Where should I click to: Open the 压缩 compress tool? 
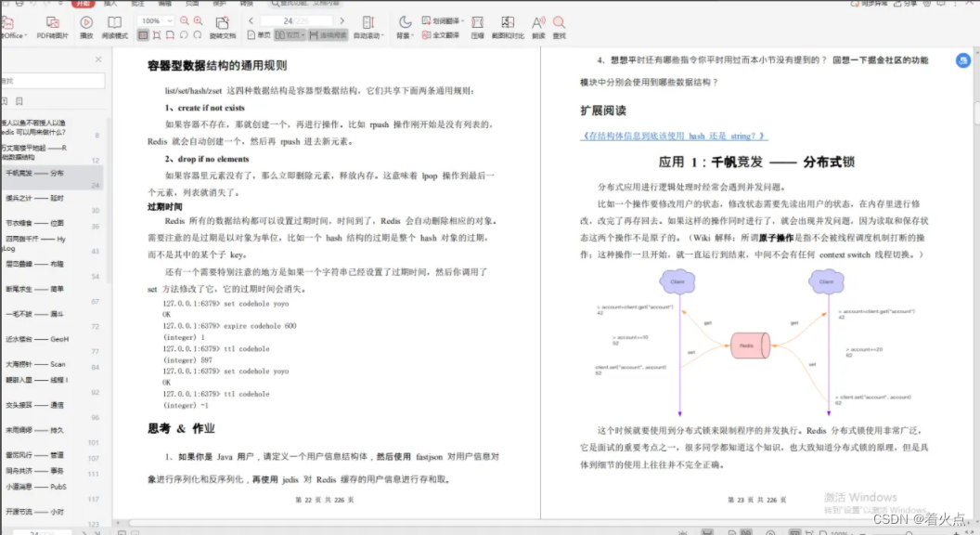pos(478,28)
